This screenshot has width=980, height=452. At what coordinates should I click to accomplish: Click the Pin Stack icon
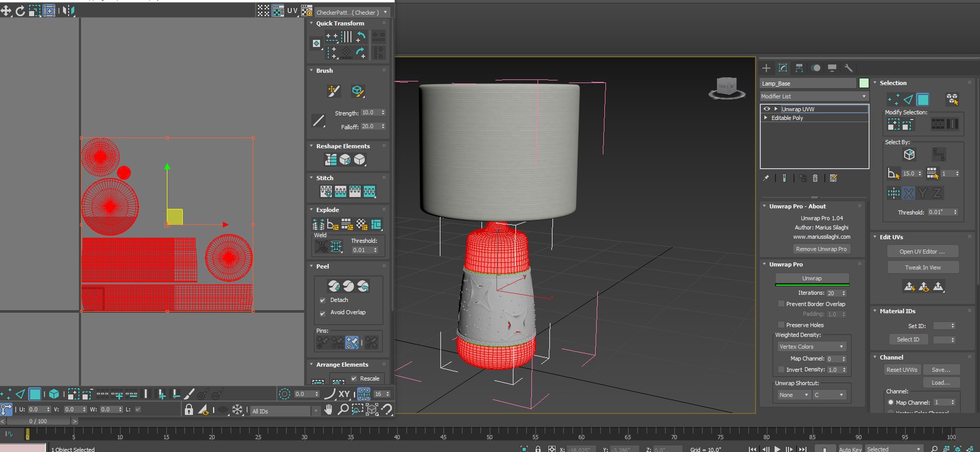point(766,178)
